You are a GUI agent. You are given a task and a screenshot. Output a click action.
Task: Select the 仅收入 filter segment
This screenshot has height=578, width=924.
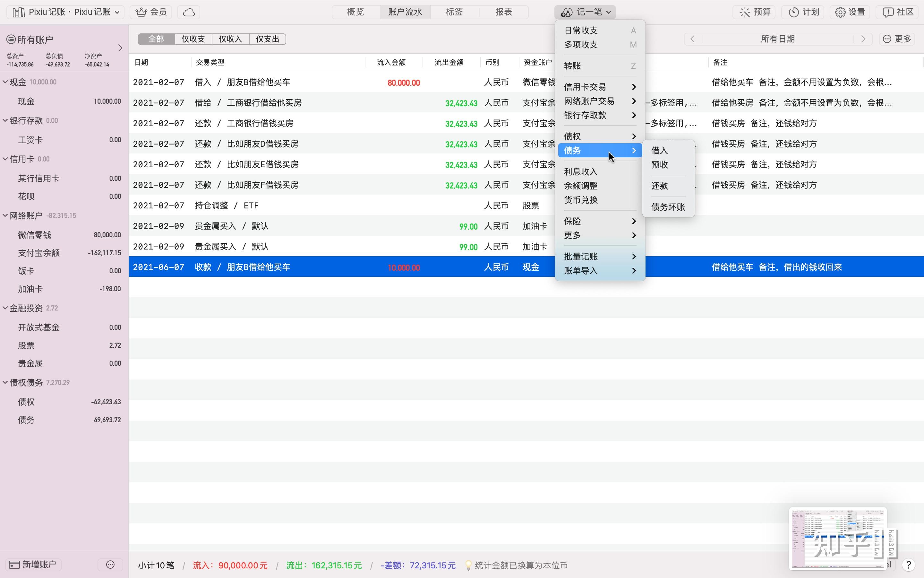230,39
